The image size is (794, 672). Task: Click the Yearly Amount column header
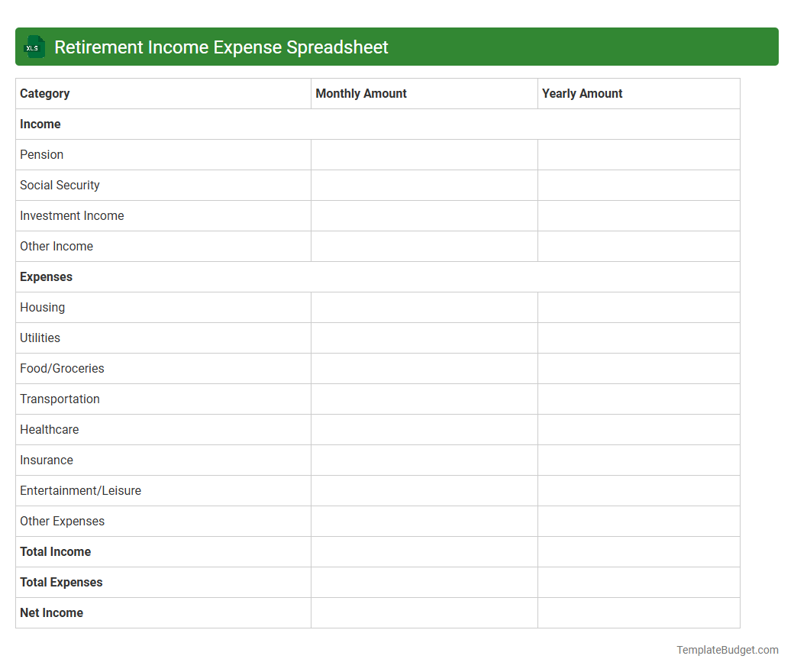pyautogui.click(x=582, y=93)
